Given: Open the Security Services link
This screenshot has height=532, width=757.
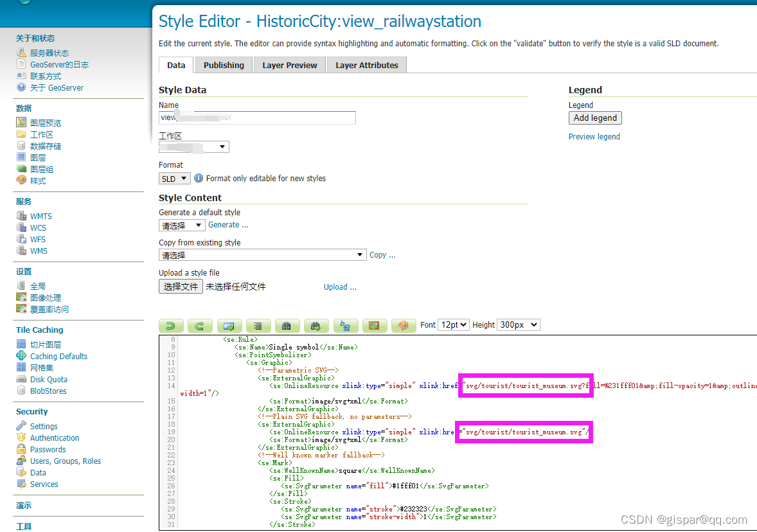Looking at the screenshot, I should pos(44,484).
